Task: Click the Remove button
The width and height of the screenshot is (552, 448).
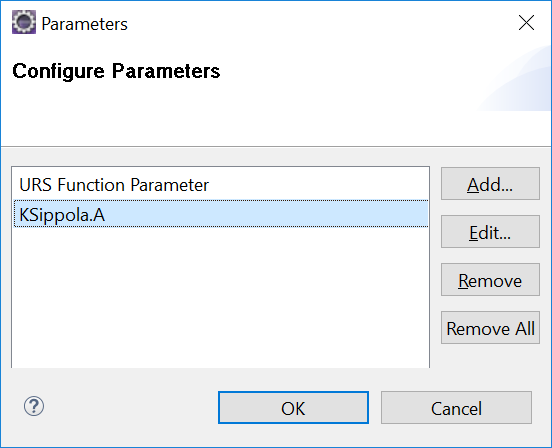Action: coord(490,280)
